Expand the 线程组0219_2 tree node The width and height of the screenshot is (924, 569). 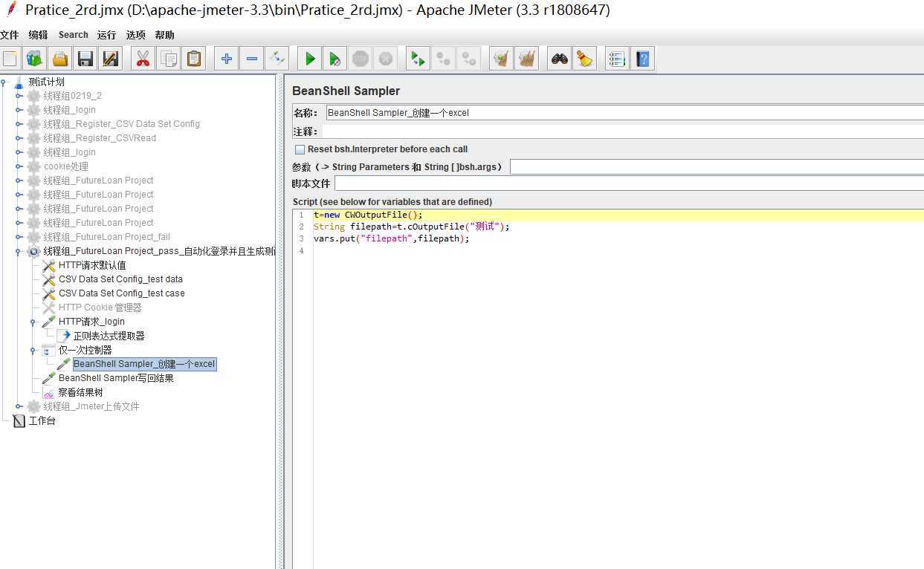pos(19,96)
